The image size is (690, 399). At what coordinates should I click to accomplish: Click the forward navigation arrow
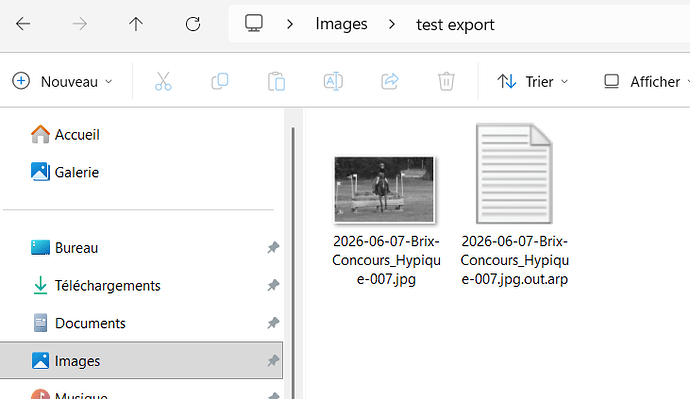click(80, 24)
